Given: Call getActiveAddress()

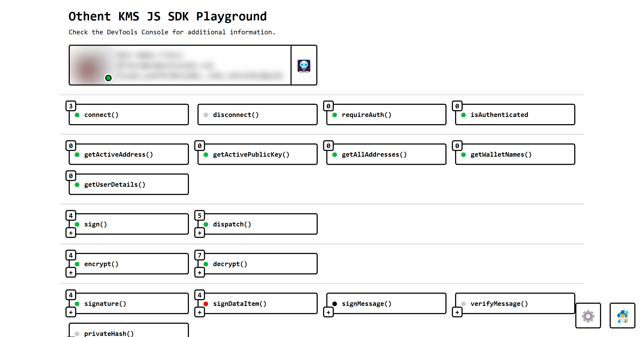Looking at the screenshot, I should pos(128,155).
